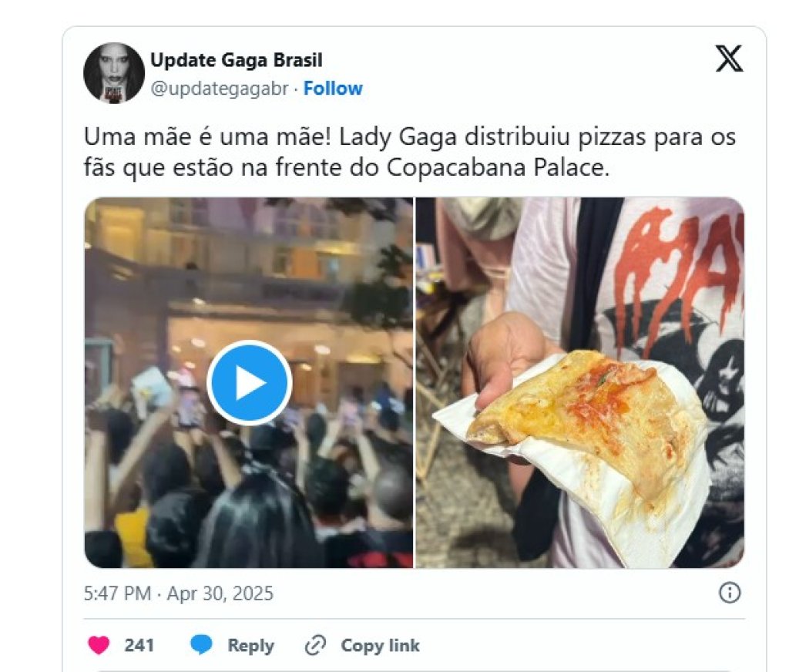Click the copy link chain icon
789x672 pixels.
(x=315, y=645)
